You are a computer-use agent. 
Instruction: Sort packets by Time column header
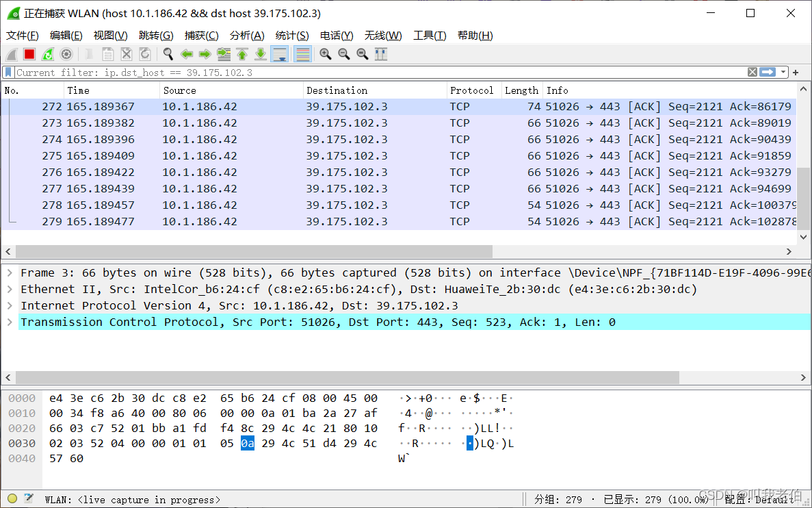pyautogui.click(x=112, y=90)
